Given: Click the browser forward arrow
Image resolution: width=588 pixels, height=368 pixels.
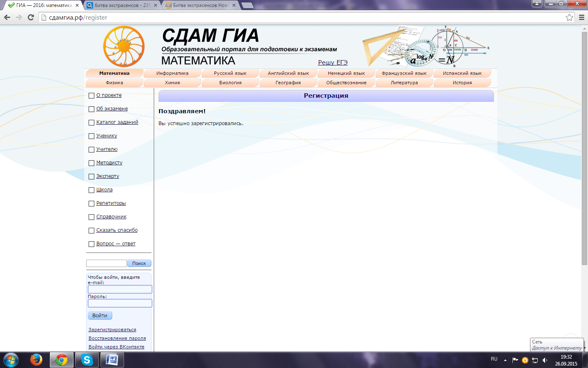Looking at the screenshot, I should coord(19,17).
